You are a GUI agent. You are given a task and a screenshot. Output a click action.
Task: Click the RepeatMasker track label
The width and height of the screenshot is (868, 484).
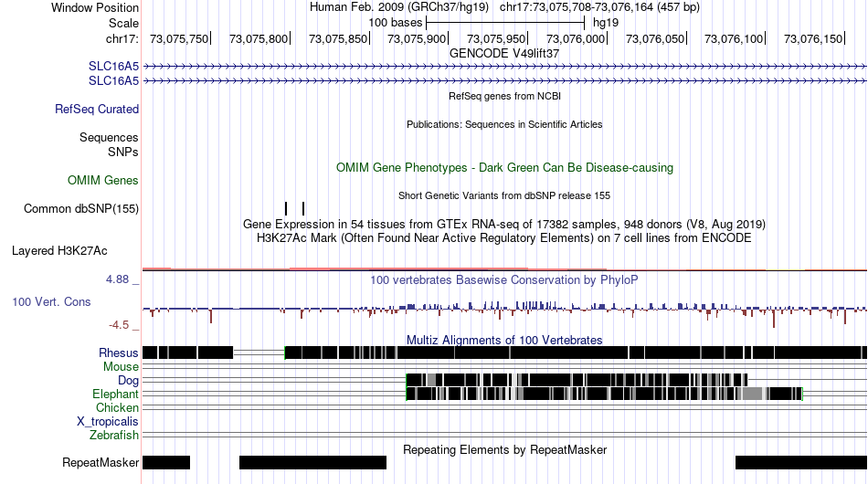click(x=101, y=462)
